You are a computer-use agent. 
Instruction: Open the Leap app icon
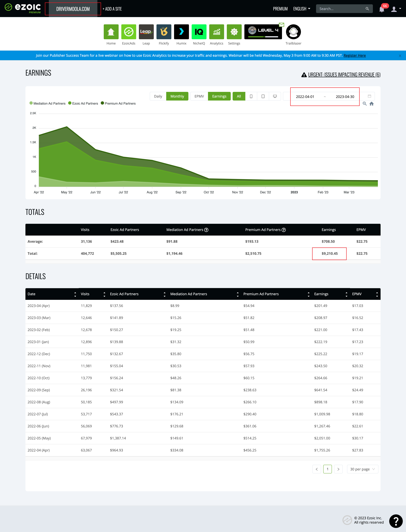pos(146,32)
